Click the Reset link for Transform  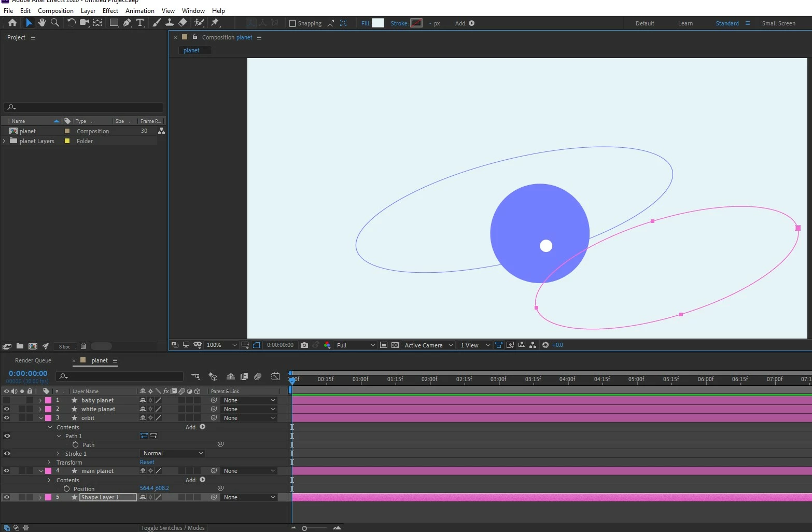(x=147, y=462)
